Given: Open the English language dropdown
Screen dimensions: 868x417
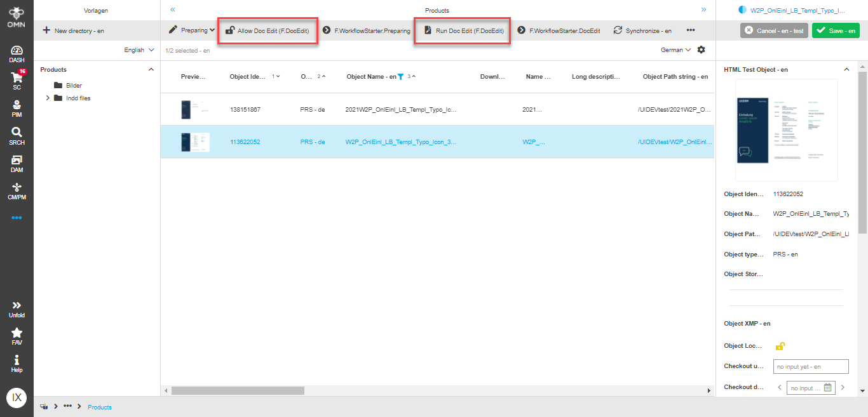Looking at the screenshot, I should 139,50.
